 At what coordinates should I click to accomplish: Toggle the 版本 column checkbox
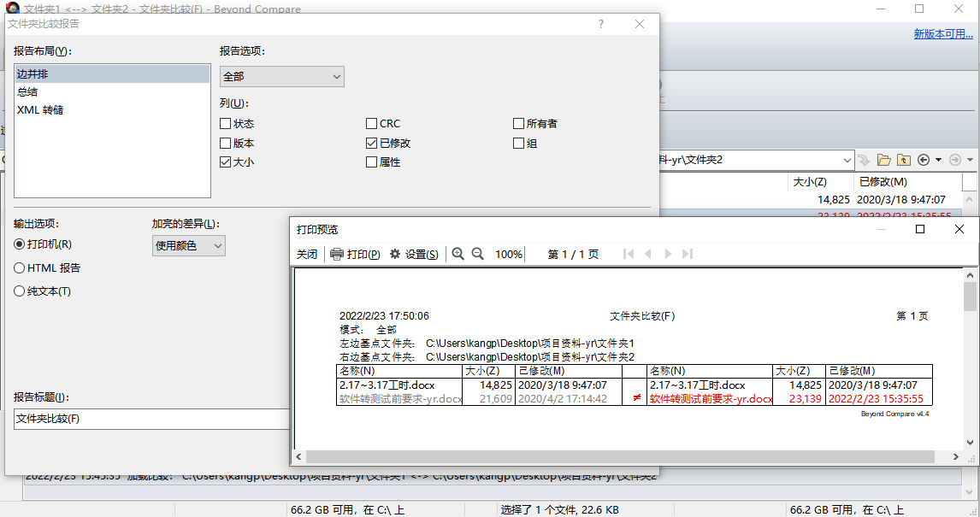(x=226, y=143)
